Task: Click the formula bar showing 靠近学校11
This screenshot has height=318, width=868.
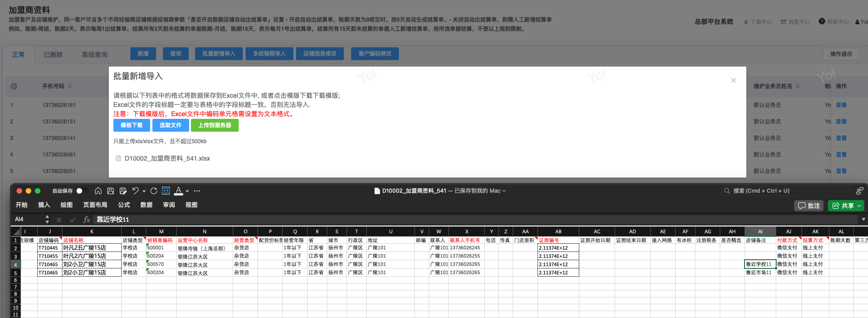Action: 475,219
